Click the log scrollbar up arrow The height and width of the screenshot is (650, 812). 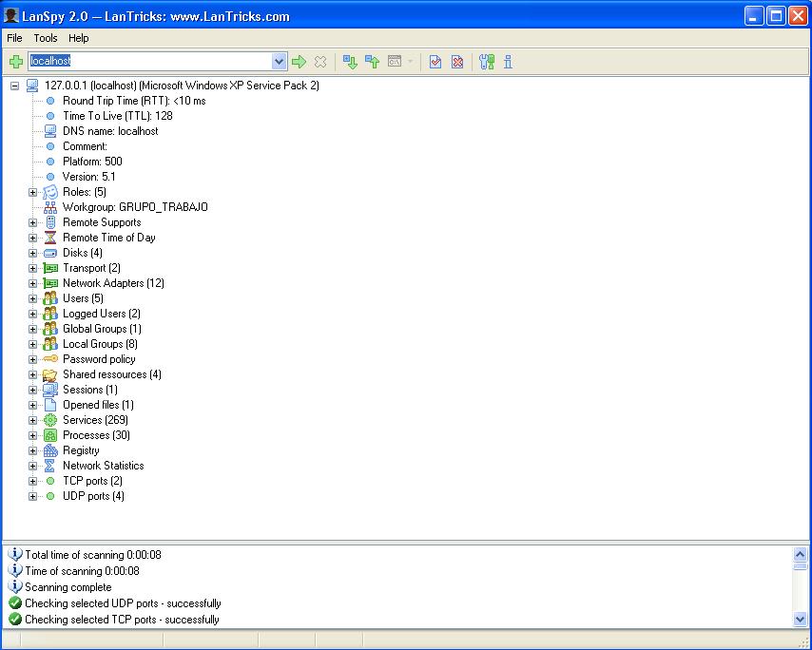[800, 555]
